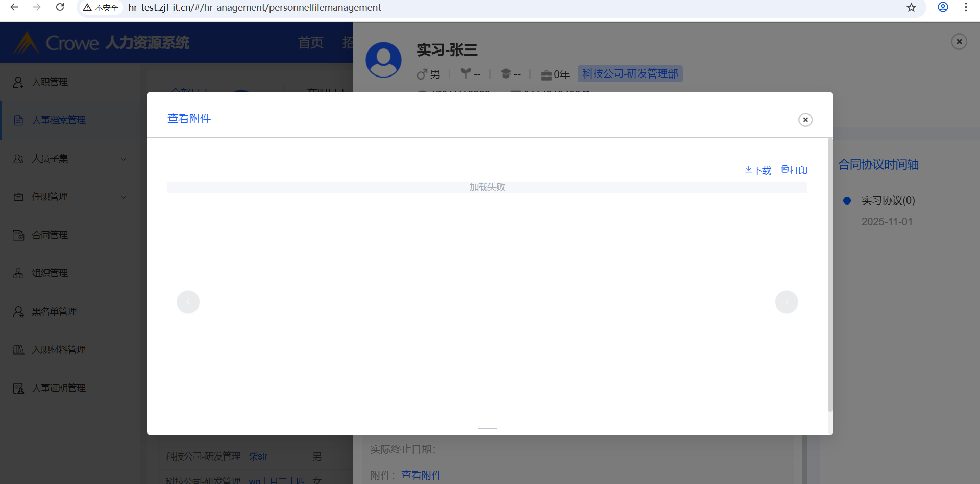The width and height of the screenshot is (980, 484).
Task: Click the employee avatar of 实习-张三
Action: (x=384, y=60)
